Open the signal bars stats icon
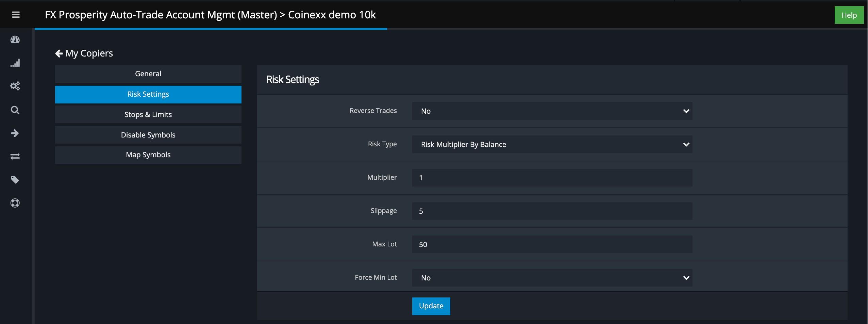868x324 pixels. [x=15, y=63]
